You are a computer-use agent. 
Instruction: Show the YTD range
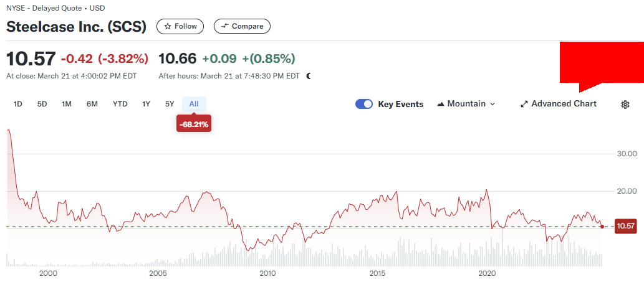[x=120, y=104]
